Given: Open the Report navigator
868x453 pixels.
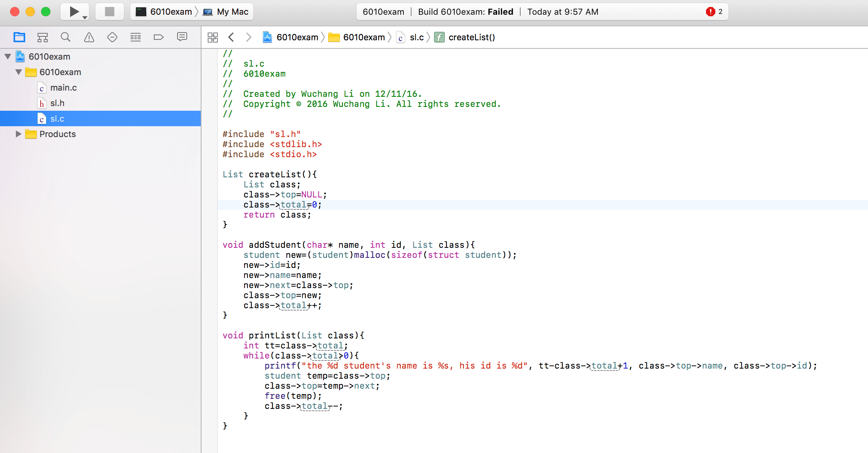Looking at the screenshot, I should pos(182,37).
